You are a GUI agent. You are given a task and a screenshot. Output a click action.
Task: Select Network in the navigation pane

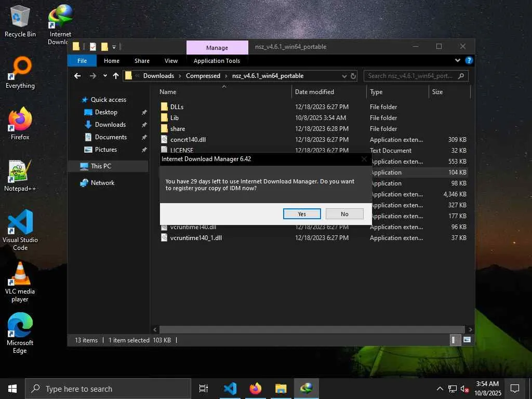(102, 183)
